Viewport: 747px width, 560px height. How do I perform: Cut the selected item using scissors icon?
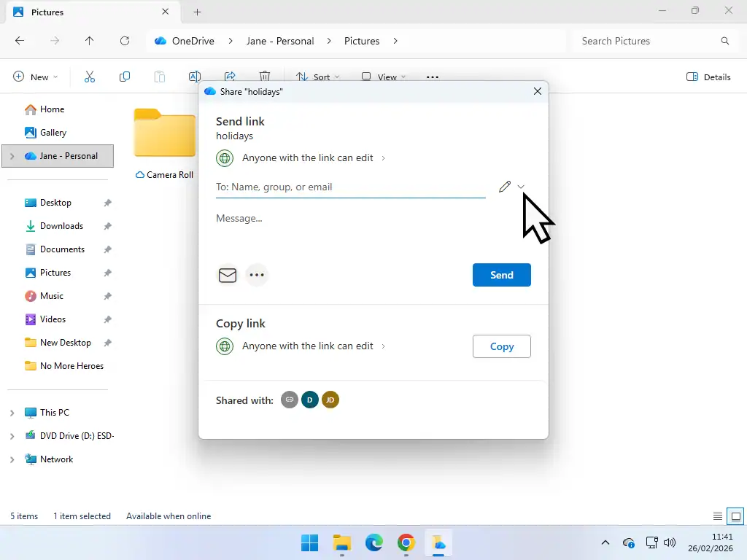(90, 76)
